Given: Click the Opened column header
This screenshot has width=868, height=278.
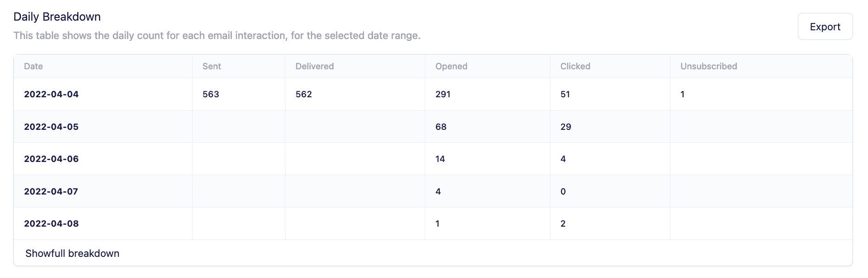Looking at the screenshot, I should 451,66.
